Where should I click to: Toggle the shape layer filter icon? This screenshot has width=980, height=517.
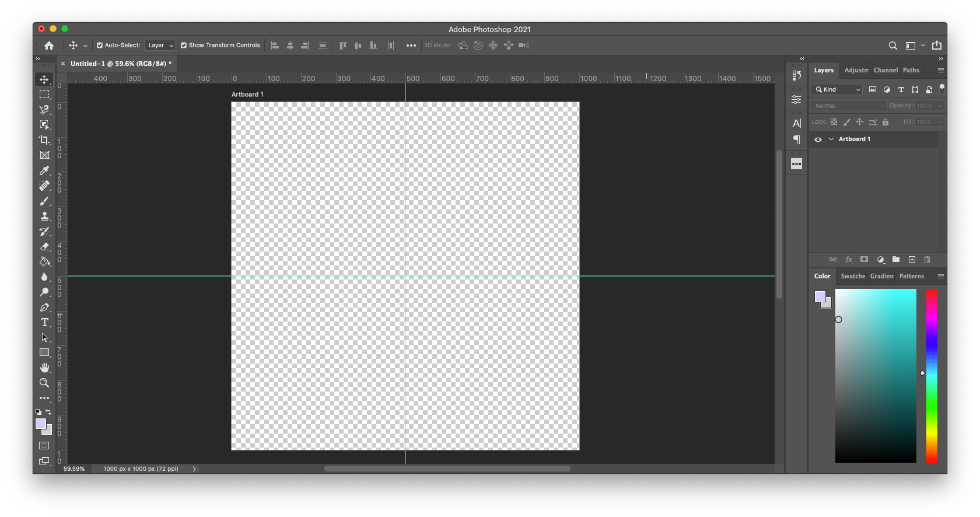[x=915, y=89]
